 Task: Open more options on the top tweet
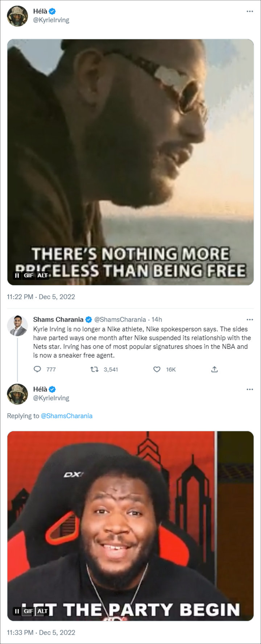pyautogui.click(x=249, y=12)
